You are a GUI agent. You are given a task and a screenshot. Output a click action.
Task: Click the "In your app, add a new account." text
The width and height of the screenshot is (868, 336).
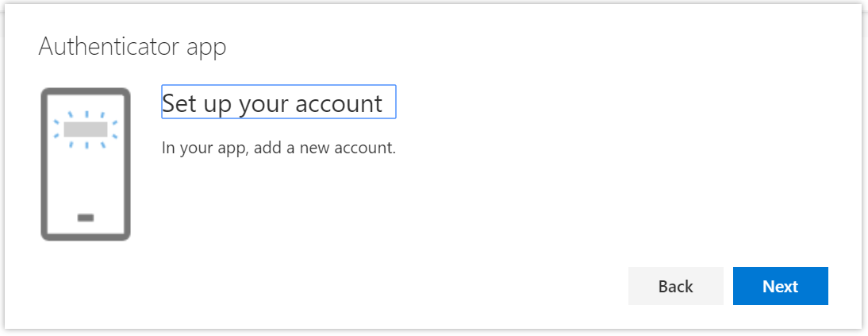(278, 148)
